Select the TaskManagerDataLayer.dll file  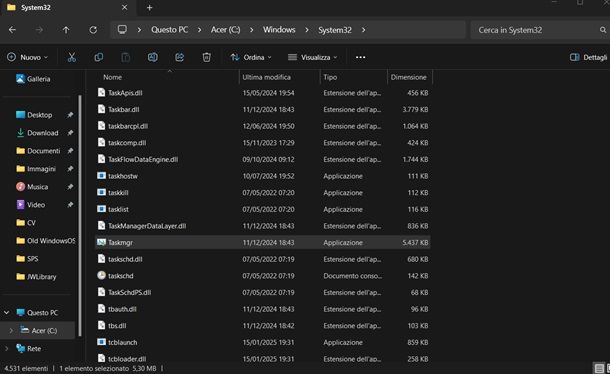click(263, 226)
